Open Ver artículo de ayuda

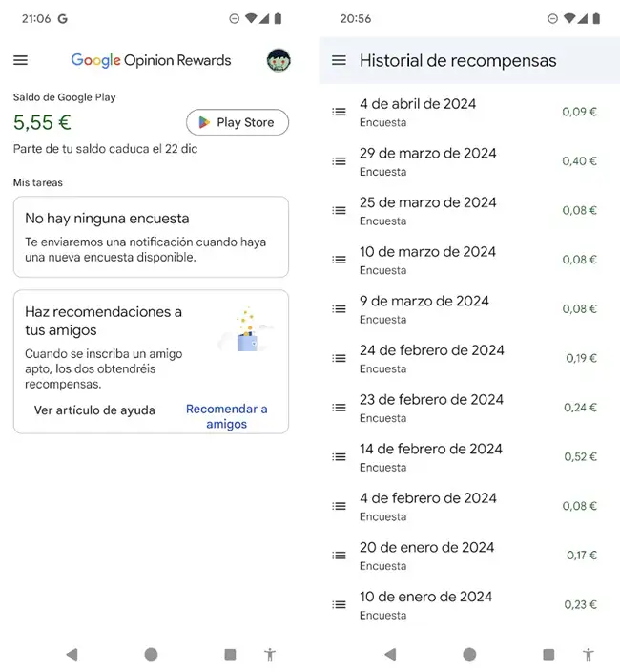click(94, 410)
